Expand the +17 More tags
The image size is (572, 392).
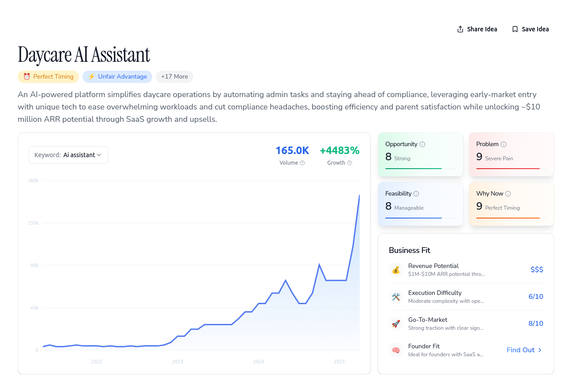[x=174, y=76]
